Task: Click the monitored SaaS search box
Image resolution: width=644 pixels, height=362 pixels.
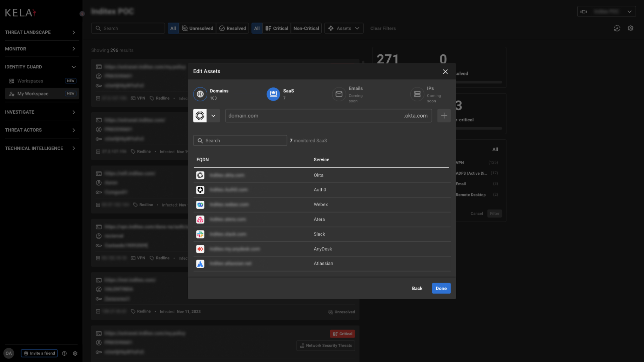Action: [x=240, y=140]
